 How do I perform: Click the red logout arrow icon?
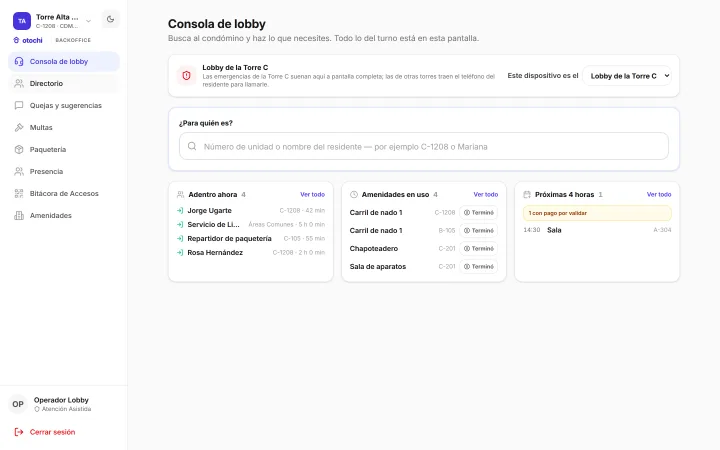19,432
